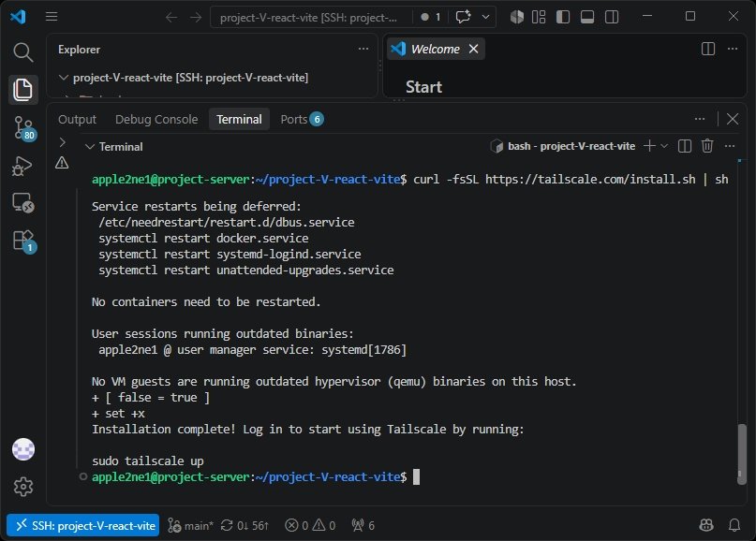
Task: Click the main* branch in status bar
Action: 190,525
